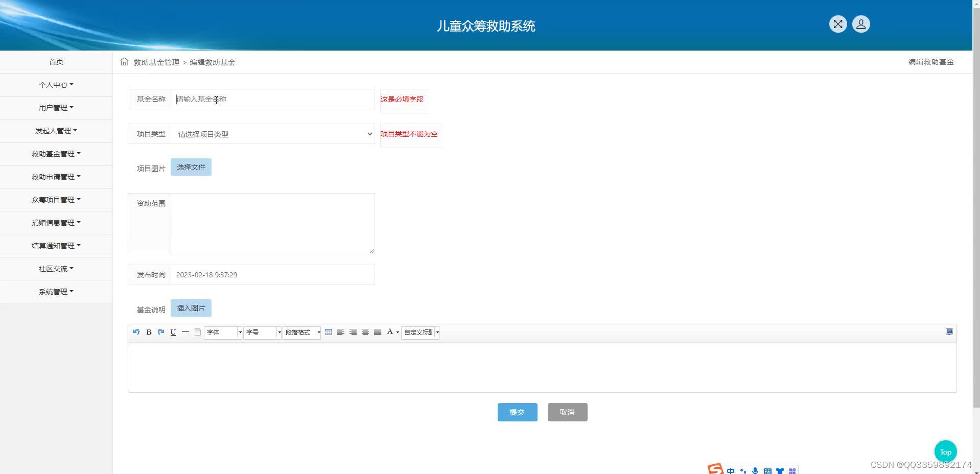
Task: Open the 字体 font family dropdown
Action: 223,333
